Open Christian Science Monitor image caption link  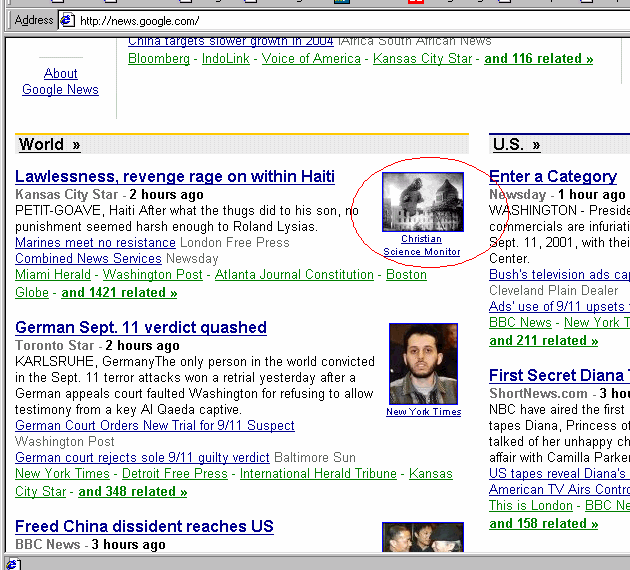tap(421, 245)
